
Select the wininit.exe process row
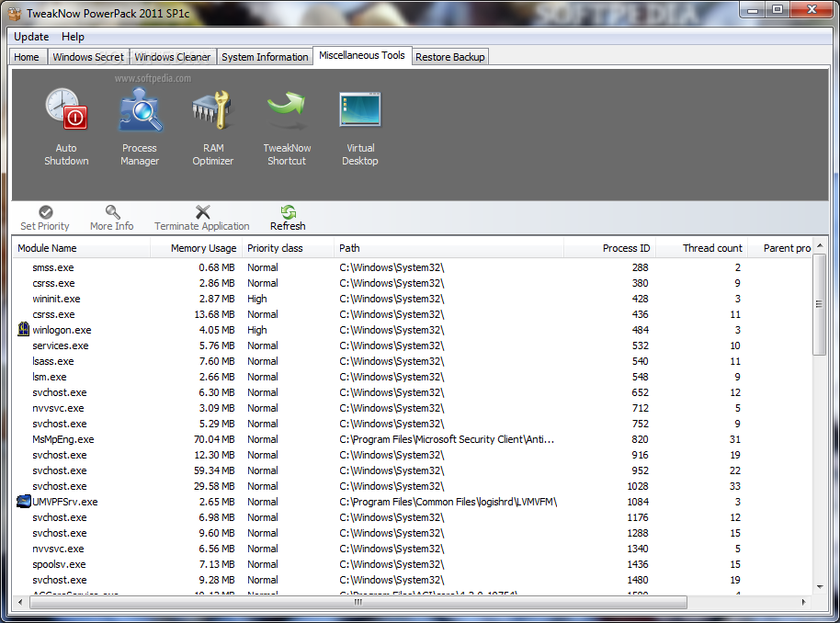[x=413, y=299]
